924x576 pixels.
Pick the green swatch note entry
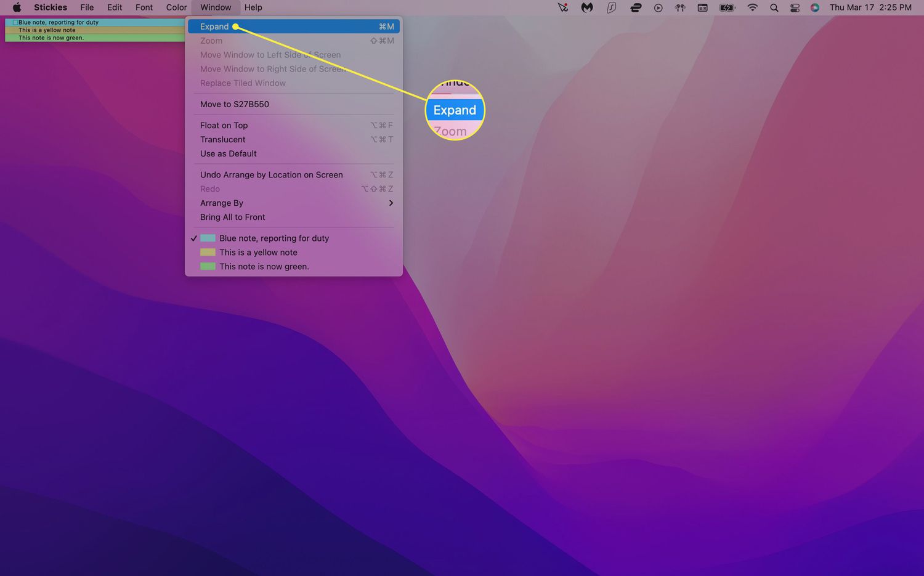(264, 267)
